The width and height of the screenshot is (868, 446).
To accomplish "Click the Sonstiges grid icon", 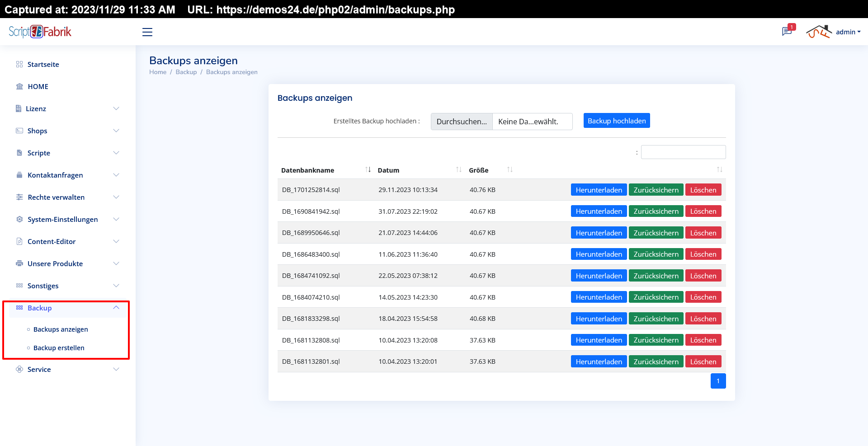I will [19, 286].
